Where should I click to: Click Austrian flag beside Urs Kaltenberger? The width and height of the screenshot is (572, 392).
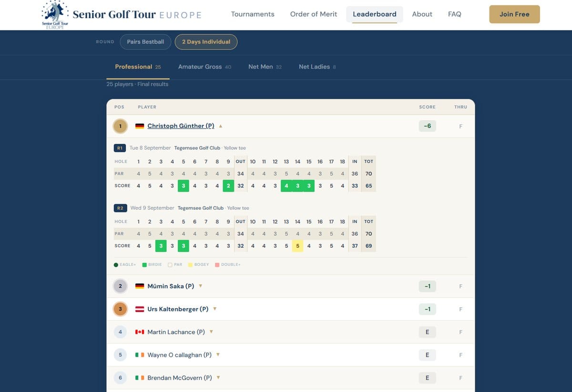[x=140, y=309]
